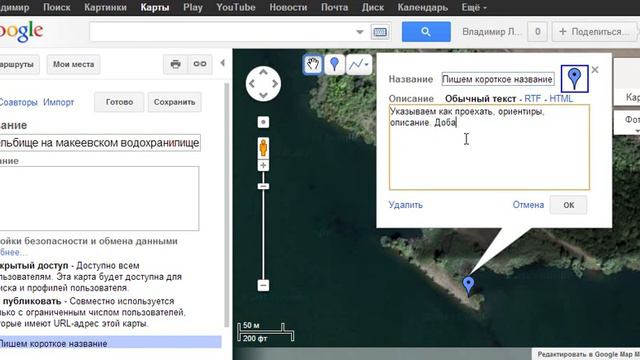This screenshot has width=640, height=360.
Task: Select Обычный текст description mode
Action: [x=480, y=98]
